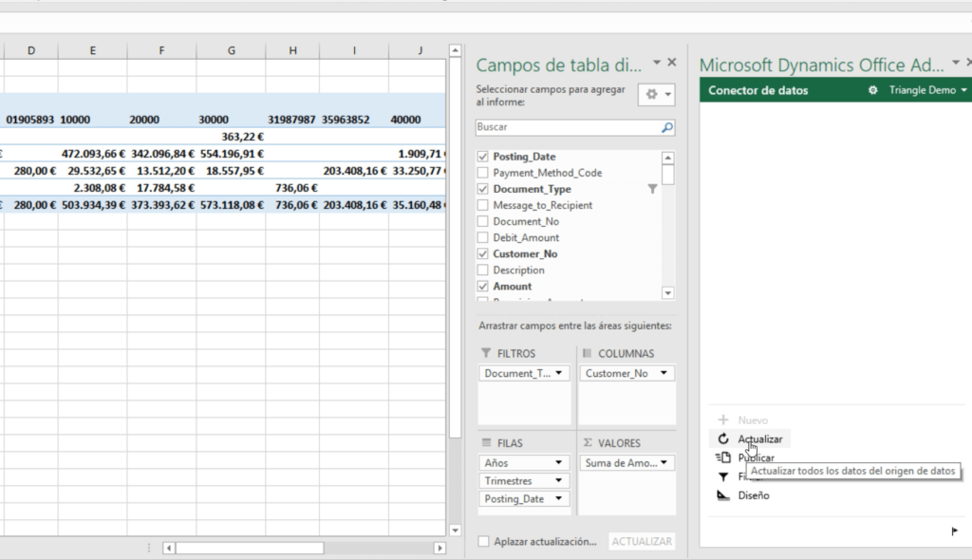
Task: Select cell showing 554.196,91 €
Action: [231, 153]
